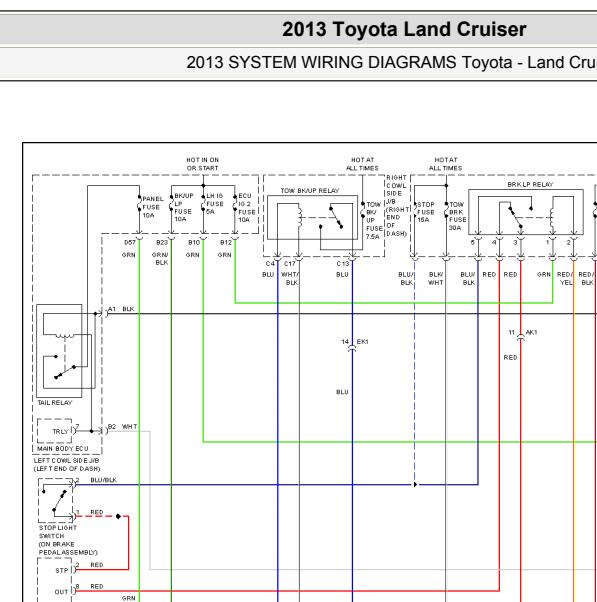This screenshot has width=597, height=602.
Task: Select connector label "C17"
Action: [x=290, y=264]
